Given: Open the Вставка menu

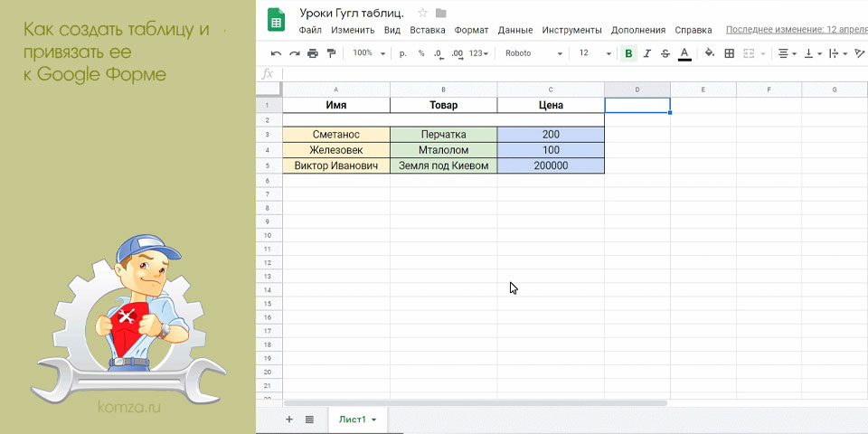Looking at the screenshot, I should [428, 30].
